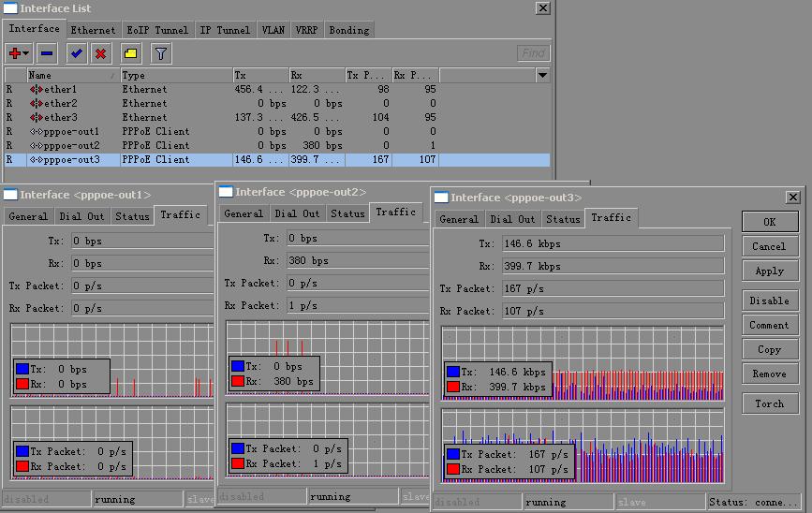The width and height of the screenshot is (812, 513).
Task: Click the yellow comment icon in toolbar
Action: (130, 53)
